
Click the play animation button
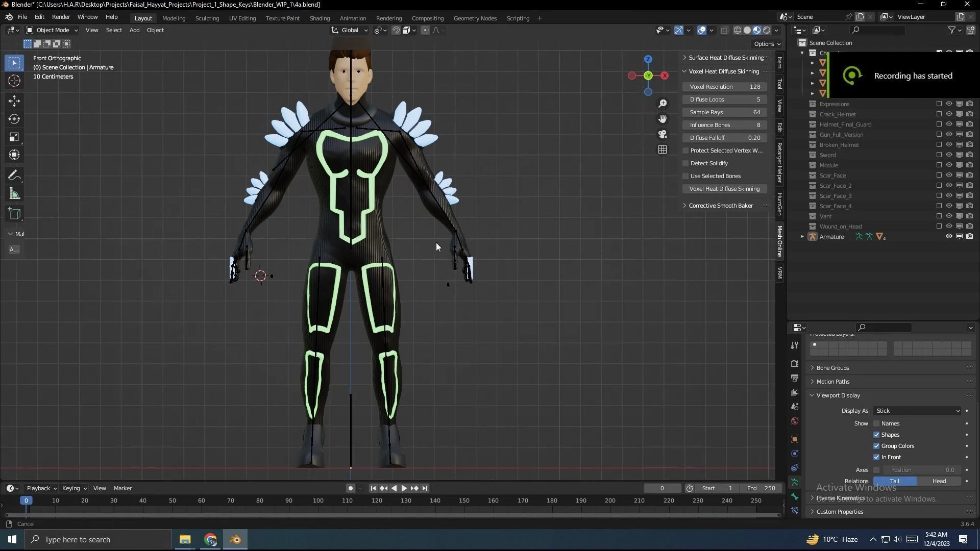coord(404,488)
